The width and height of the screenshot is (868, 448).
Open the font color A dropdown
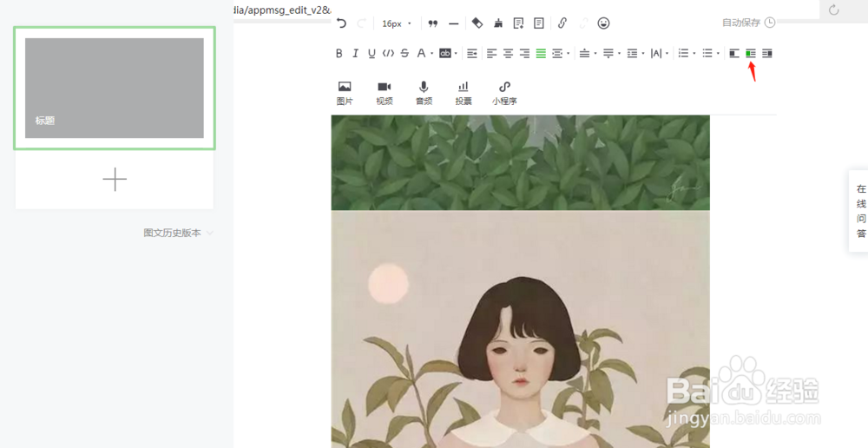(x=424, y=53)
